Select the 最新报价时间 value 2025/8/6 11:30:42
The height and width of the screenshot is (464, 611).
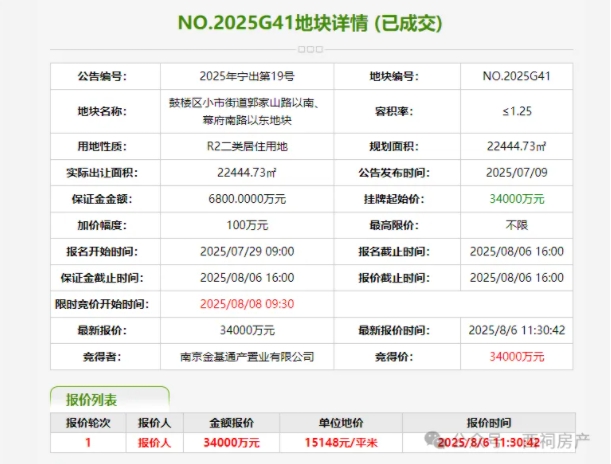(517, 329)
